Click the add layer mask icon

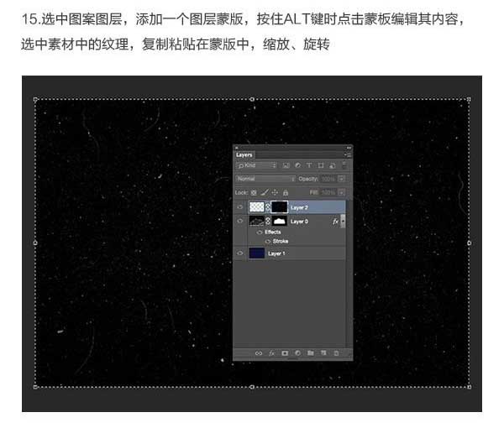[x=285, y=353]
